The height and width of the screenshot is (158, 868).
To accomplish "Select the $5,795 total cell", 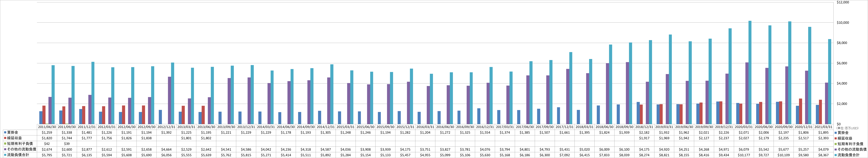I will pyautogui.click(x=47, y=155).
